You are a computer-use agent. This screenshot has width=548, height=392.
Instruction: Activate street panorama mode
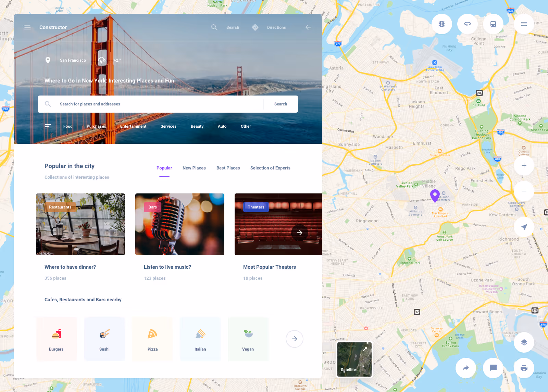[x=467, y=24]
